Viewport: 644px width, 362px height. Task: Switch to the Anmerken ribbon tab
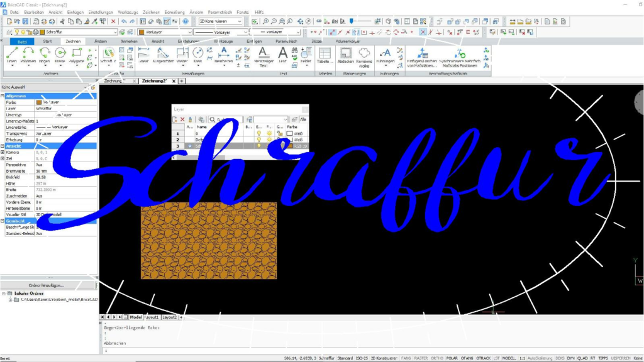[x=129, y=41]
